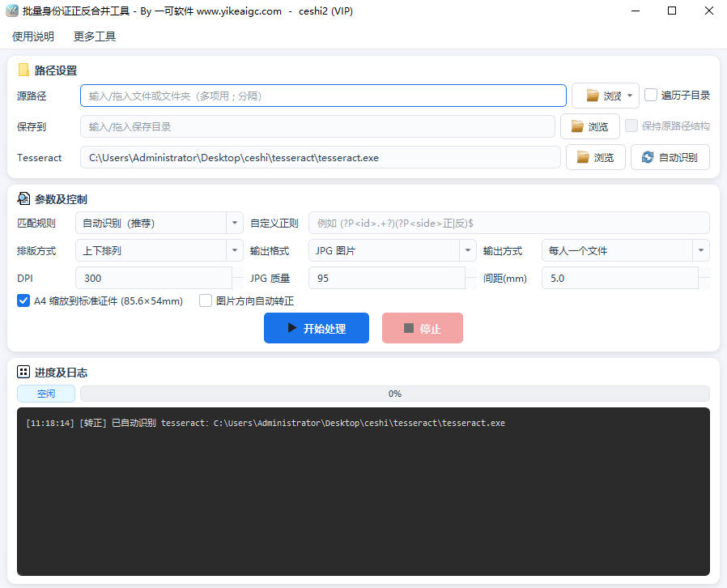Image resolution: width=727 pixels, height=588 pixels.
Task: Close the application window
Action: 709,11
